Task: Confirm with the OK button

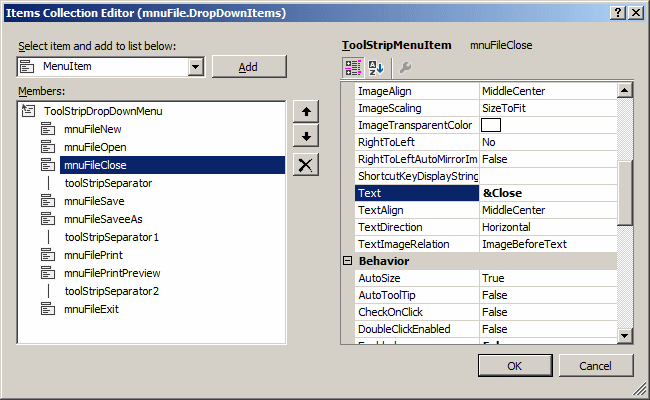Action: coord(515,366)
